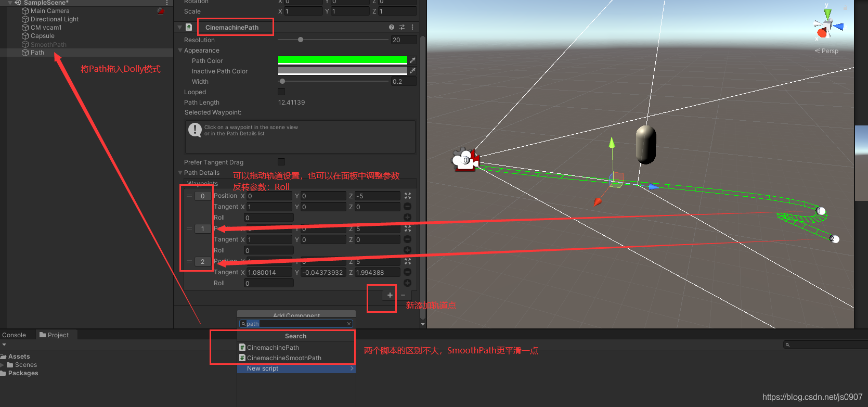Click red X-axis move arrow handle
Screen dimensions: 868x407
tap(598, 201)
